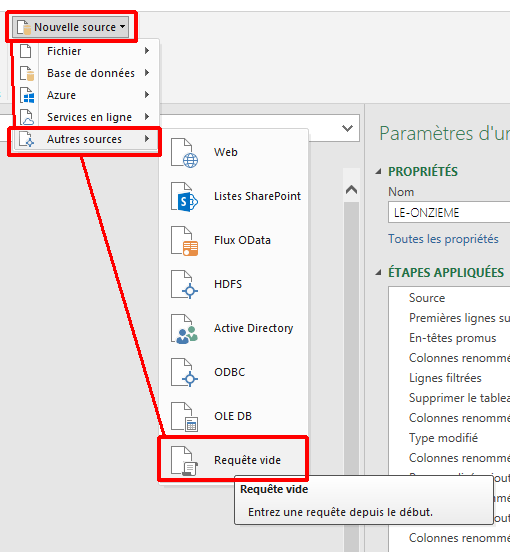This screenshot has height=552, width=510.
Task: Collapse the PROPRIÉTÉS section triangle
Action: point(378,172)
